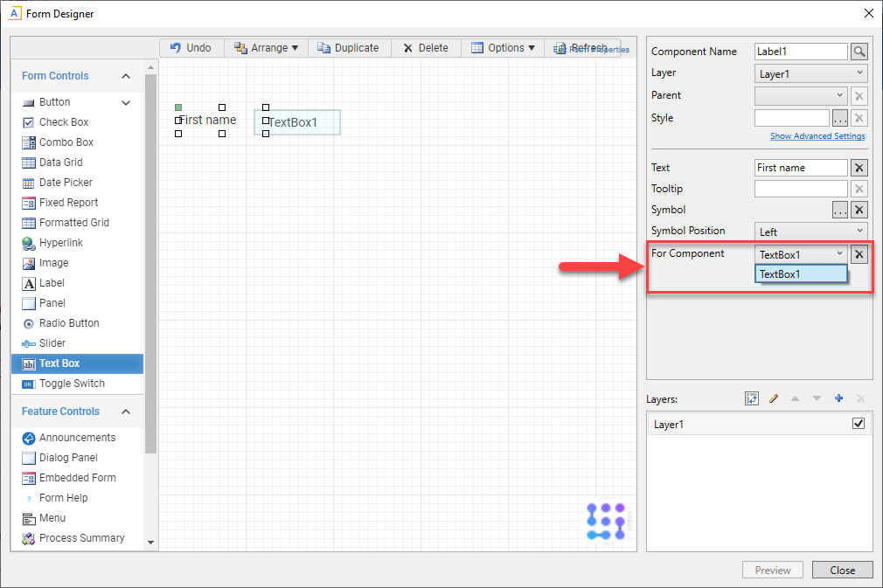Select the Check Box form control
This screenshot has width=883, height=588.
[64, 122]
